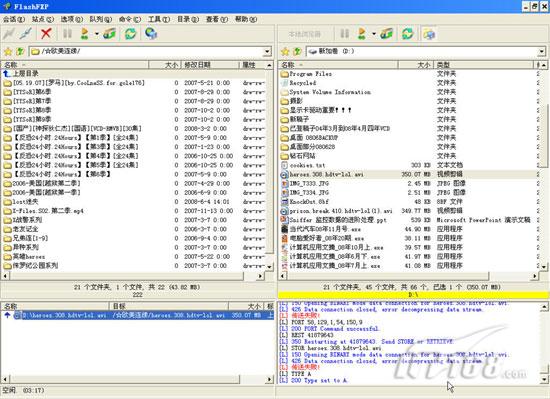
Task: Open the 选项 menu
Action: (72, 19)
